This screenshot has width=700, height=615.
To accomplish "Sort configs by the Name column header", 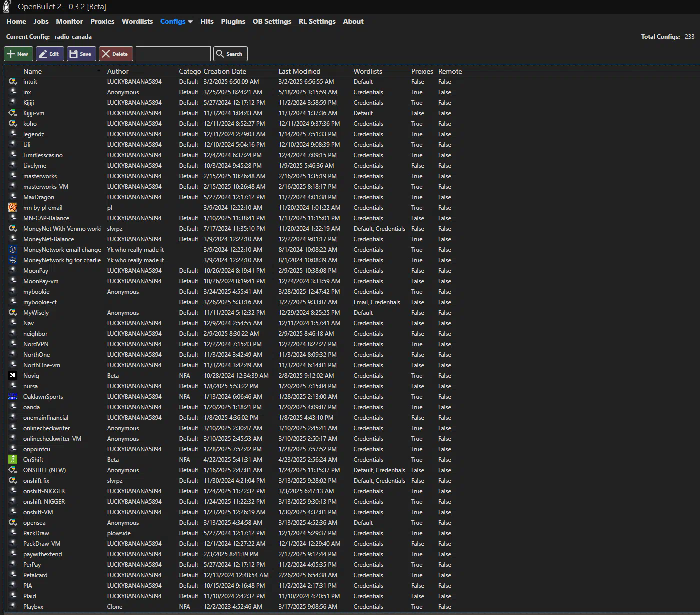I will 33,71.
